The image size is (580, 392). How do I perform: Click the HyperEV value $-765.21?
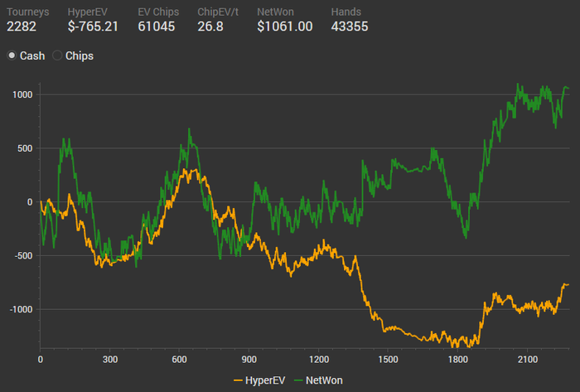[93, 27]
